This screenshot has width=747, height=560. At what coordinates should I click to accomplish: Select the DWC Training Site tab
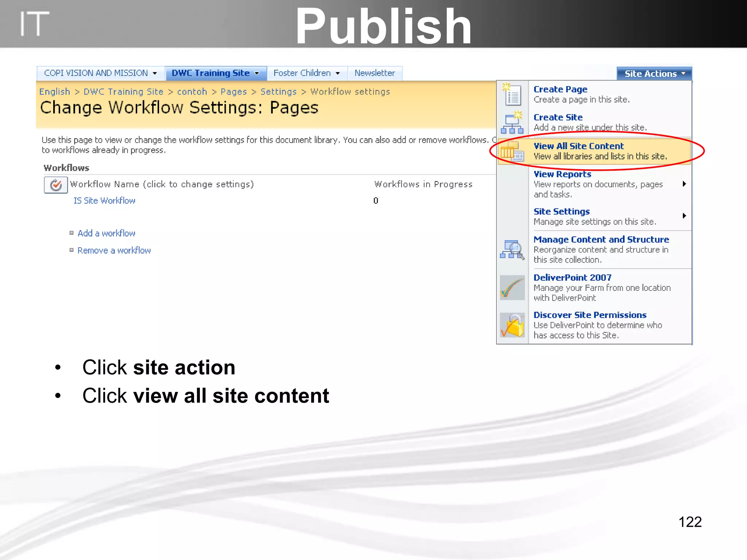(216, 73)
